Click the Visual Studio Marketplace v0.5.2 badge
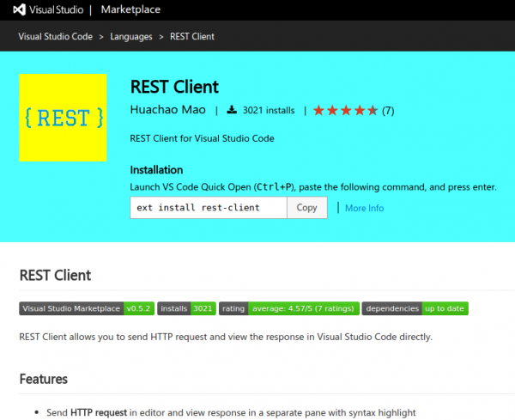The width and height of the screenshot is (515, 420). click(87, 308)
